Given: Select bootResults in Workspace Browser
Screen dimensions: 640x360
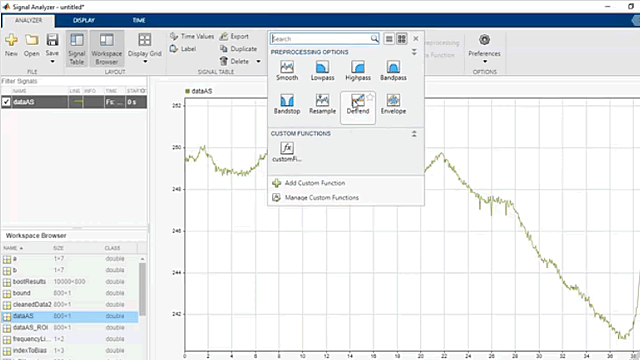Looking at the screenshot, I should (x=70, y=282).
